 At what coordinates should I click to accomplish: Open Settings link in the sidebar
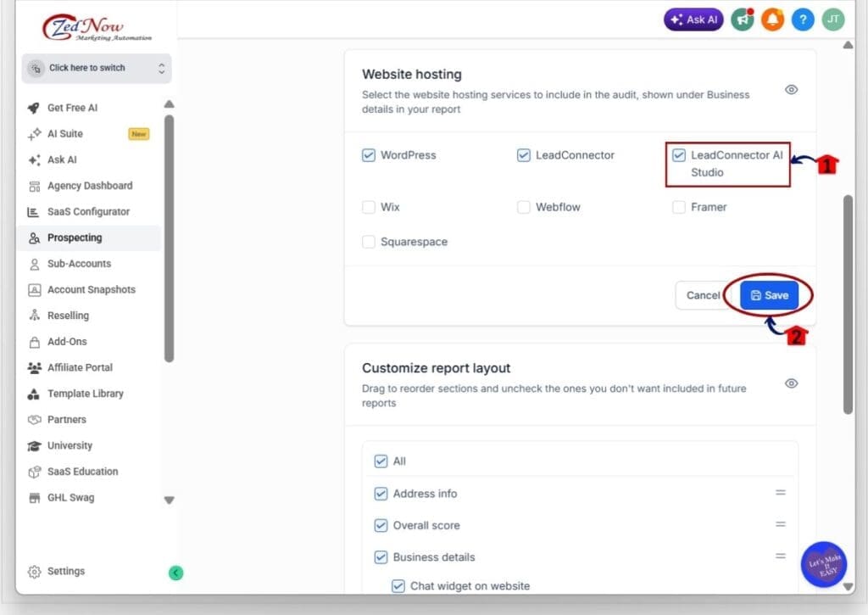point(66,571)
